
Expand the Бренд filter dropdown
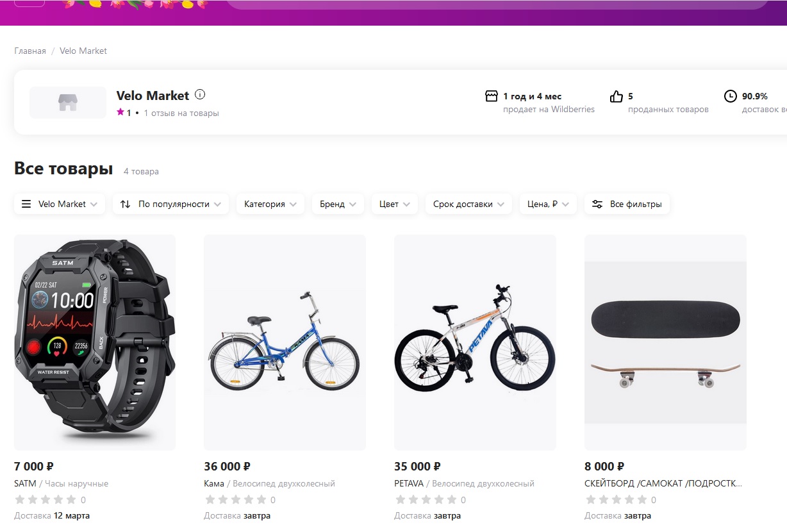tap(338, 204)
